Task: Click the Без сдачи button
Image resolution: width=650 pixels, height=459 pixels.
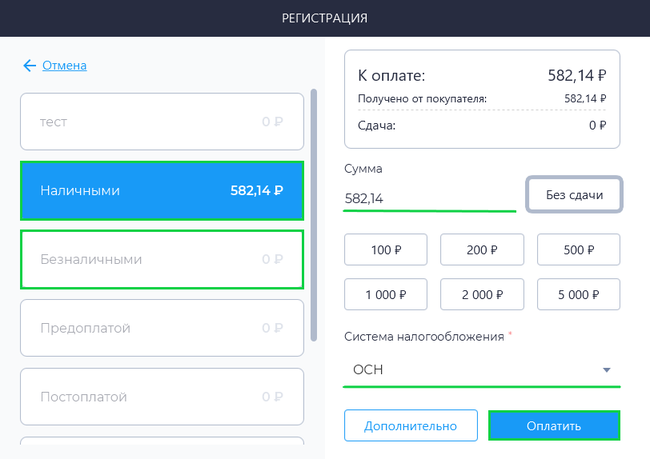Action: tap(574, 195)
